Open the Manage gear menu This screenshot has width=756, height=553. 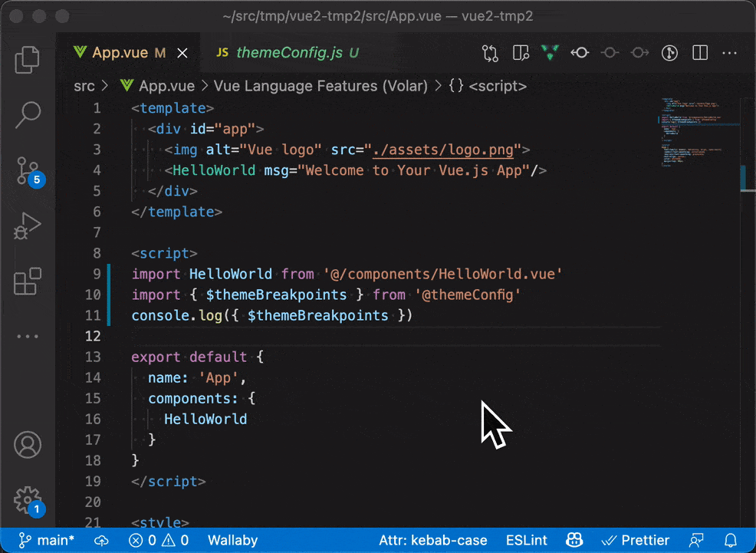[x=29, y=502]
